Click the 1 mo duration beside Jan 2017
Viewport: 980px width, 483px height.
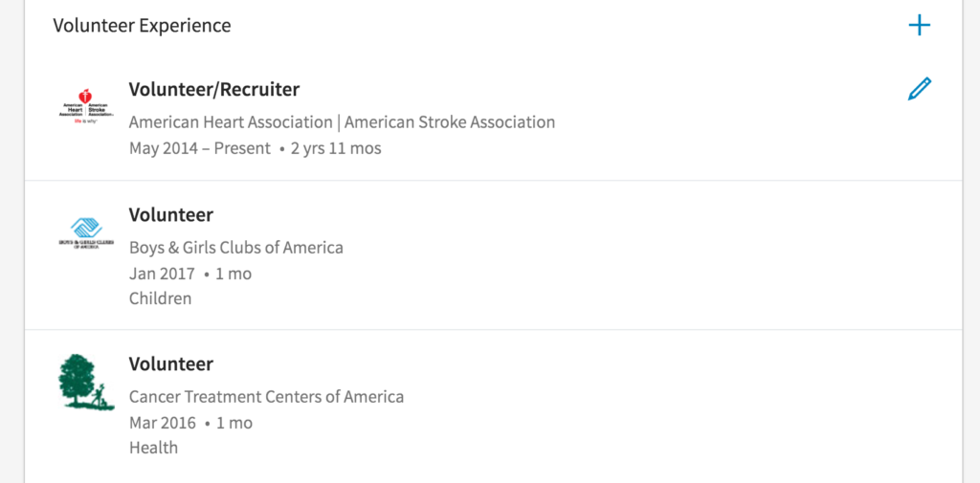click(233, 274)
